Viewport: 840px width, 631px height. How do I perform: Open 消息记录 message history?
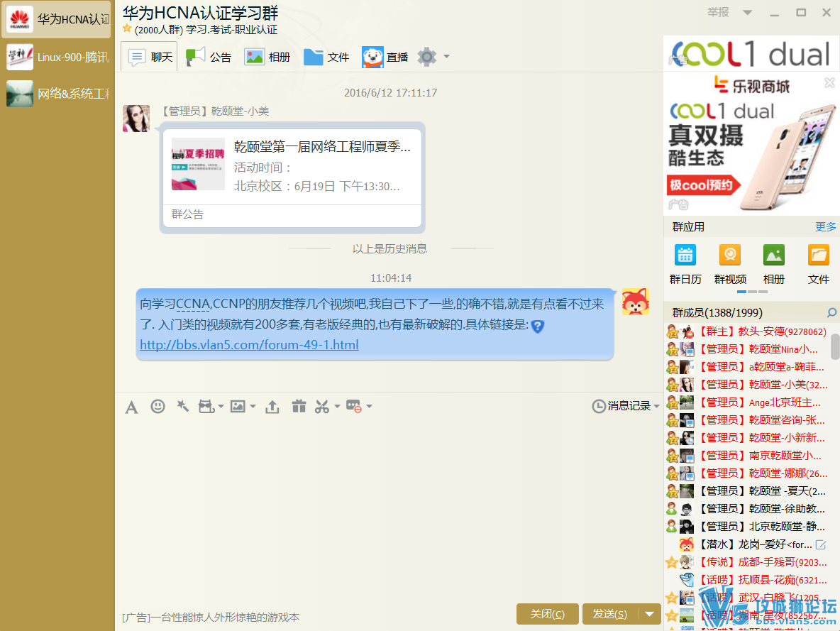[629, 407]
